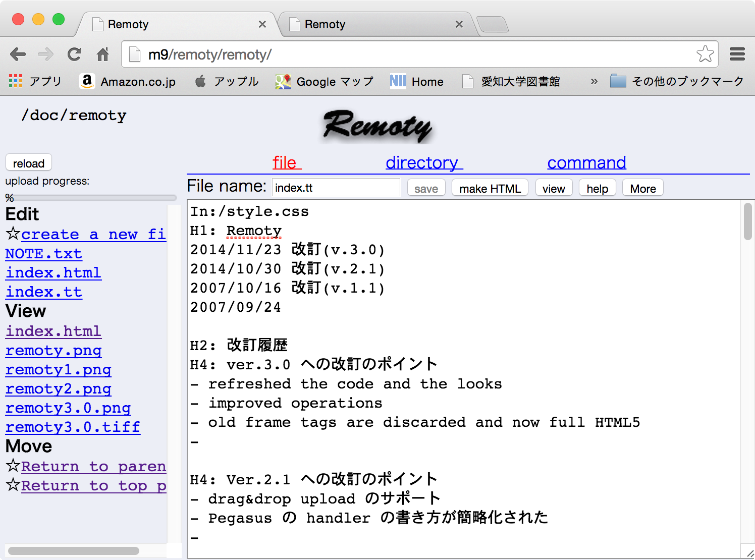Image resolution: width=755 pixels, height=560 pixels.
Task: Click the make HTML button
Action: pyautogui.click(x=490, y=188)
